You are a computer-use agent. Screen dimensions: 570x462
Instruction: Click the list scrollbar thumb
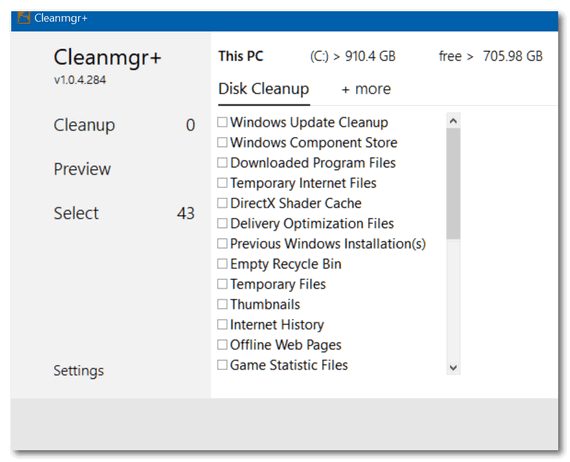point(453,184)
